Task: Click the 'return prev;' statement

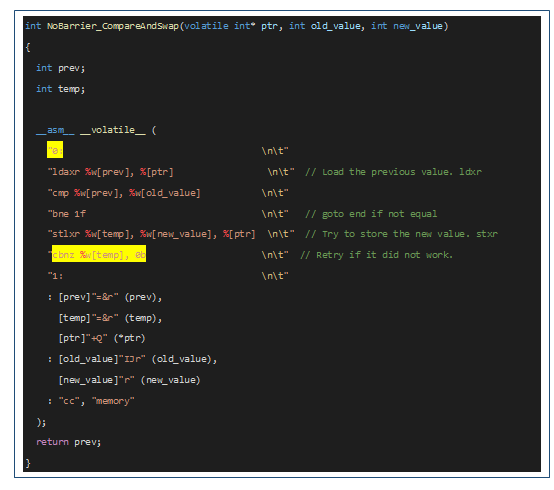Action: [x=69, y=442]
